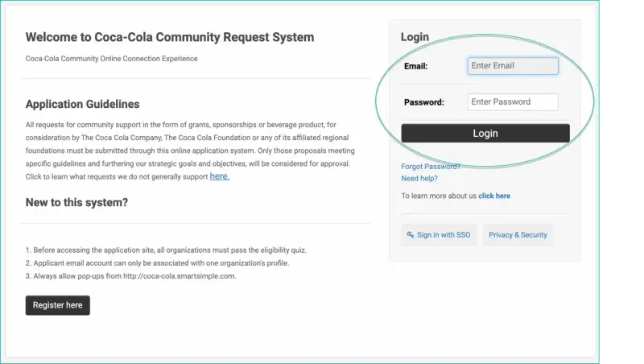Click the Welcome to Coca-Cola Community heading
644x364 pixels.
click(170, 37)
